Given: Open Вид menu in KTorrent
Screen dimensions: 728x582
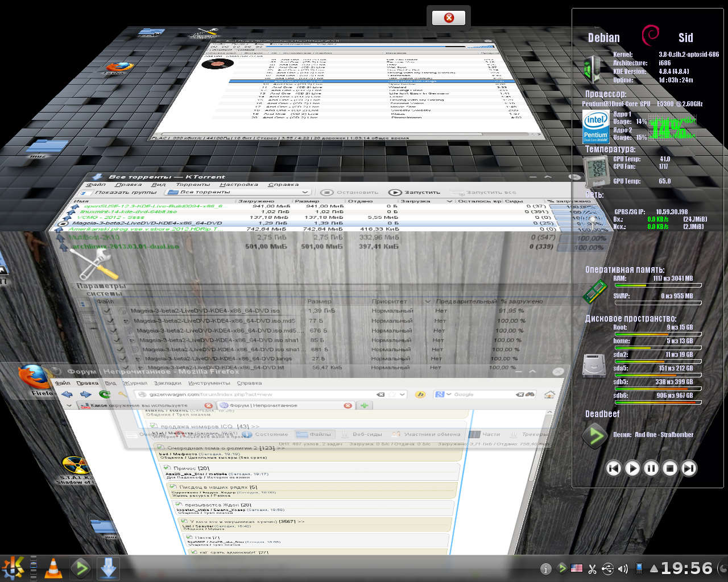Looking at the screenshot, I should pos(159,184).
